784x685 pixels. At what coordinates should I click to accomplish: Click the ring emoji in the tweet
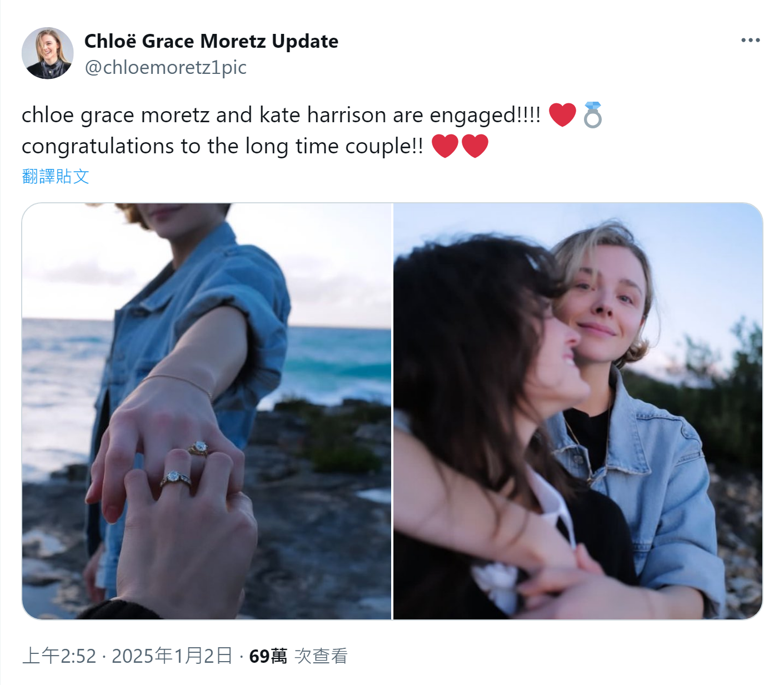(x=593, y=115)
